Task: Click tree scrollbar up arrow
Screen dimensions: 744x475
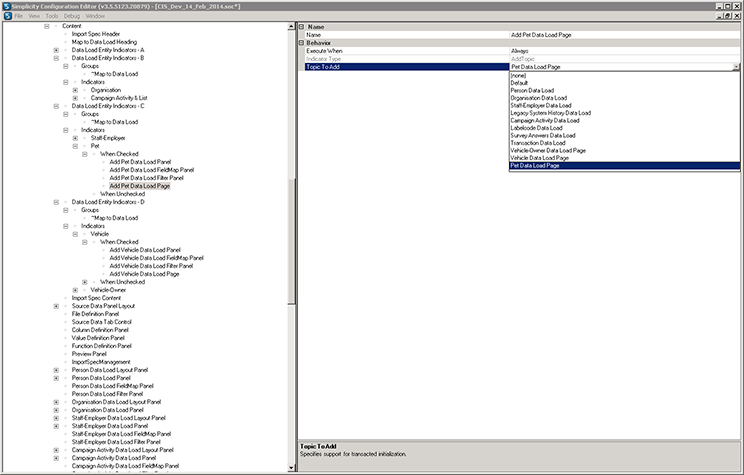Action: pyautogui.click(x=291, y=27)
